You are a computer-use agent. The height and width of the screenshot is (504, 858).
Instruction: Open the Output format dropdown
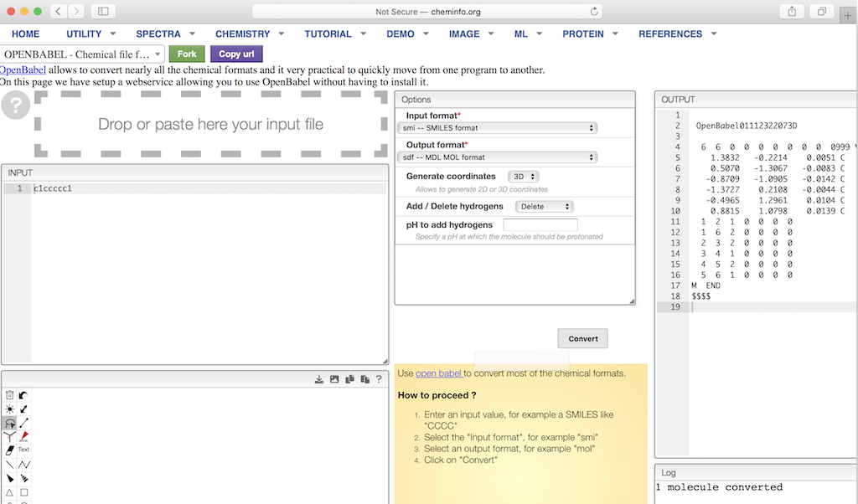[x=496, y=157]
